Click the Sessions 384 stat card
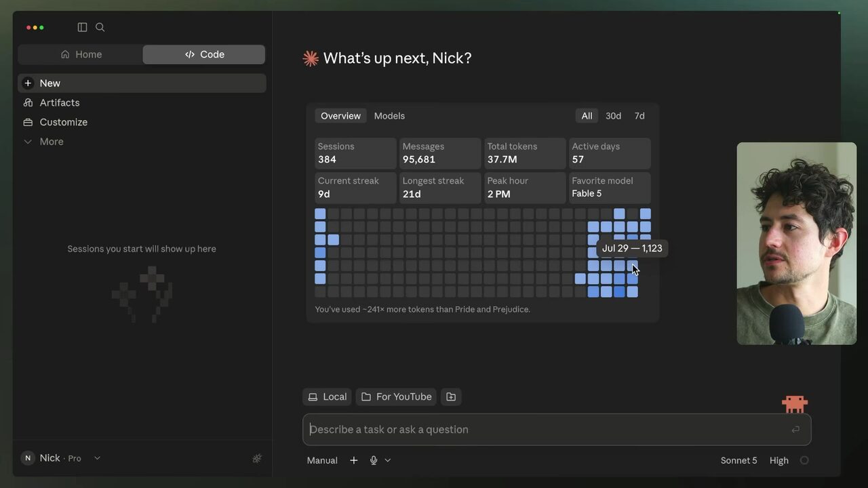 [355, 153]
